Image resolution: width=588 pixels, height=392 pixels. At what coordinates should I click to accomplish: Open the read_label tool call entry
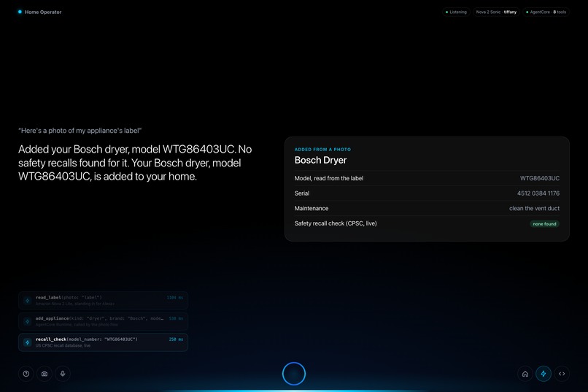coord(103,301)
